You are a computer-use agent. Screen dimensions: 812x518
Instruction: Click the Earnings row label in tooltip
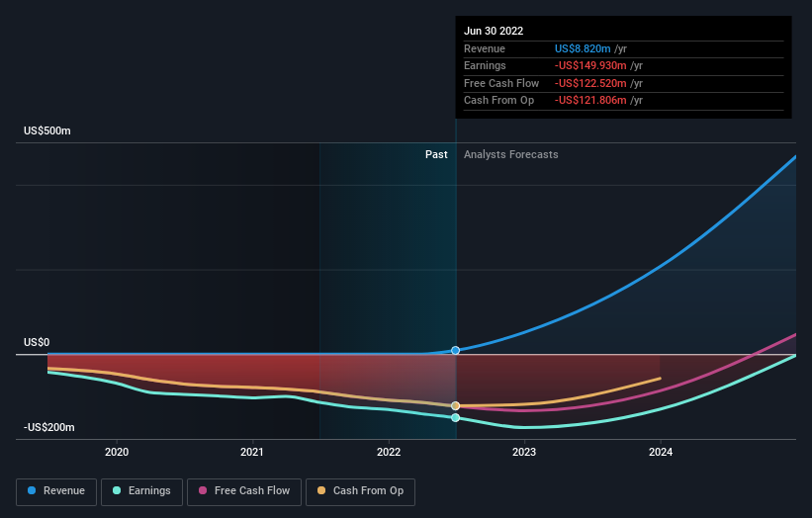(x=485, y=65)
